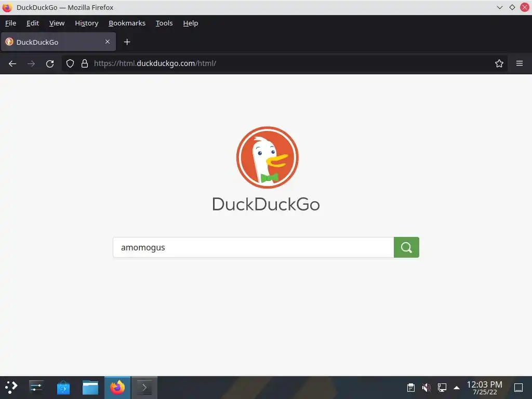Open a new tab with plus button
532x399 pixels.
[127, 42]
